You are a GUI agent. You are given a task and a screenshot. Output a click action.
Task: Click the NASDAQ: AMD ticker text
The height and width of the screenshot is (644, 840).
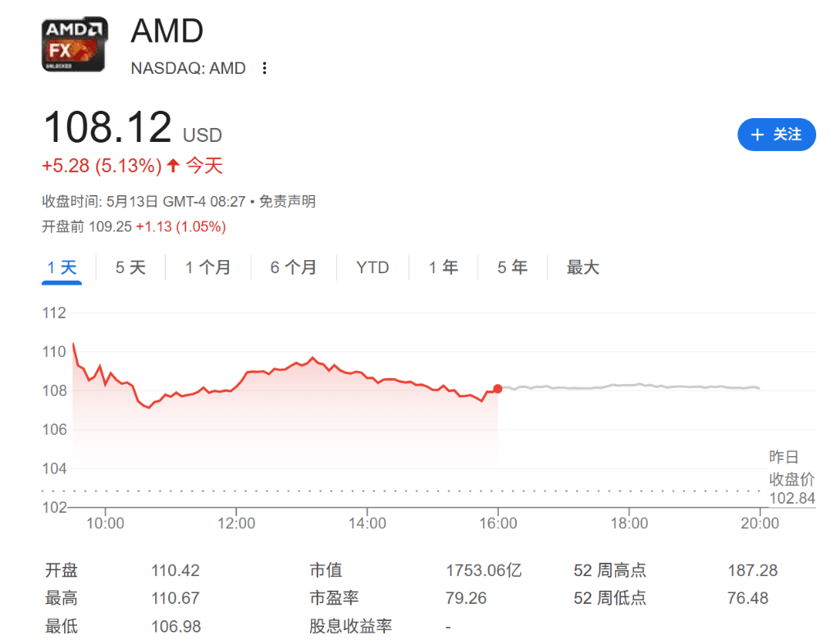(x=188, y=68)
